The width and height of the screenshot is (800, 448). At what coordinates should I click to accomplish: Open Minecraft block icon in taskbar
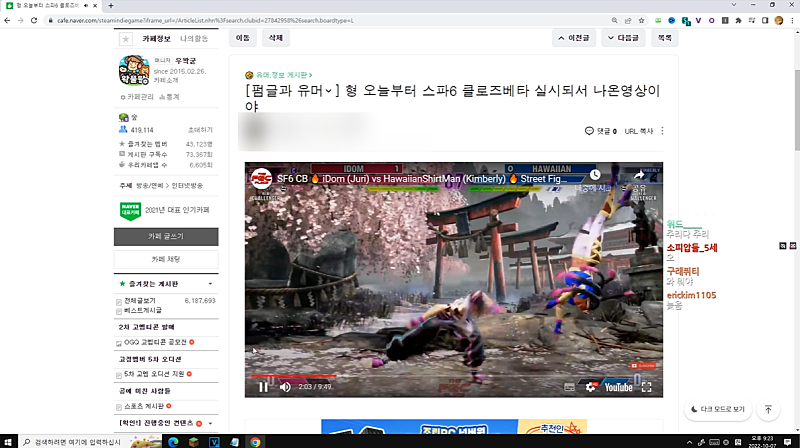[x=194, y=442]
